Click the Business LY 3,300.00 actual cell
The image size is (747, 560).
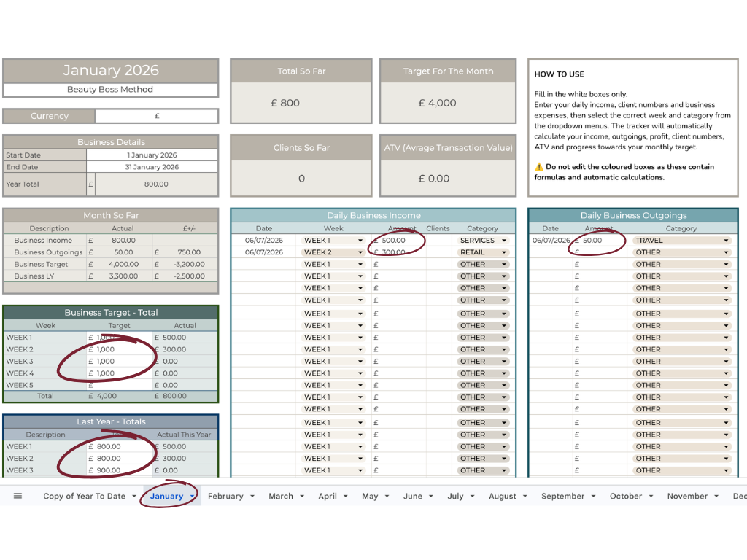[123, 276]
